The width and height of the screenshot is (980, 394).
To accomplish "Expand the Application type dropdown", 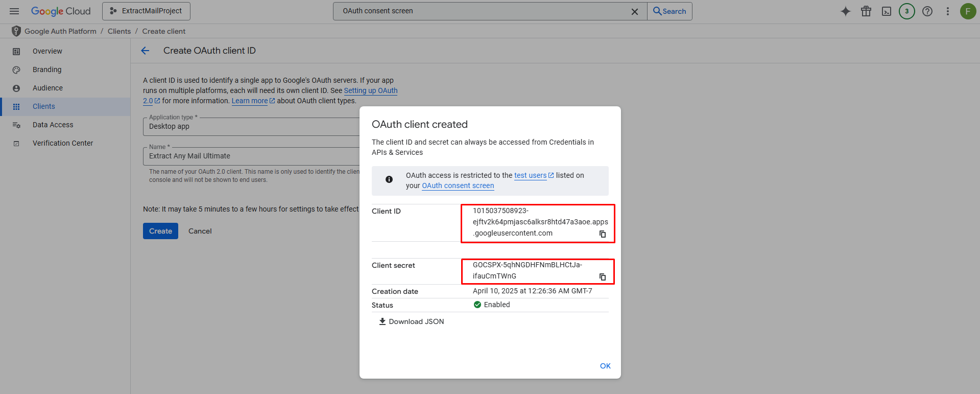I will [251, 127].
